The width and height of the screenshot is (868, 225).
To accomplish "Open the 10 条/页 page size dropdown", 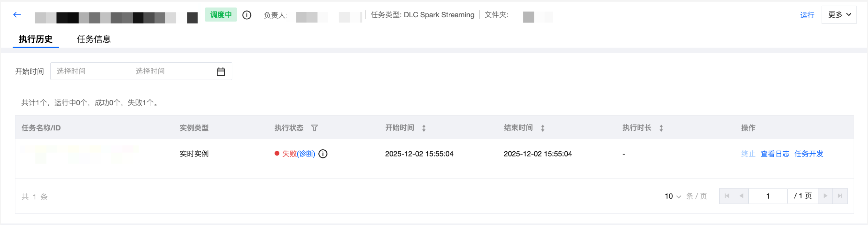I will tap(673, 196).
